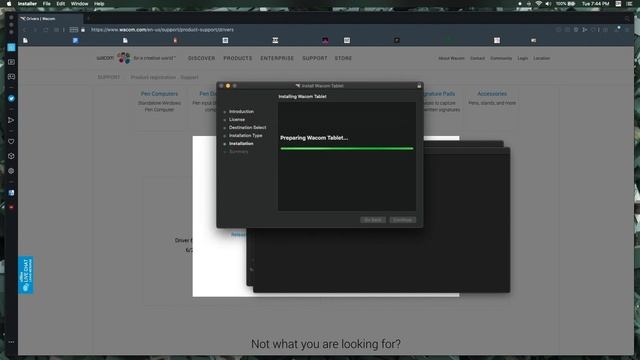This screenshot has width=640, height=360.
Task: Open the heart bookmarks icon in sidebar
Action: (11, 141)
